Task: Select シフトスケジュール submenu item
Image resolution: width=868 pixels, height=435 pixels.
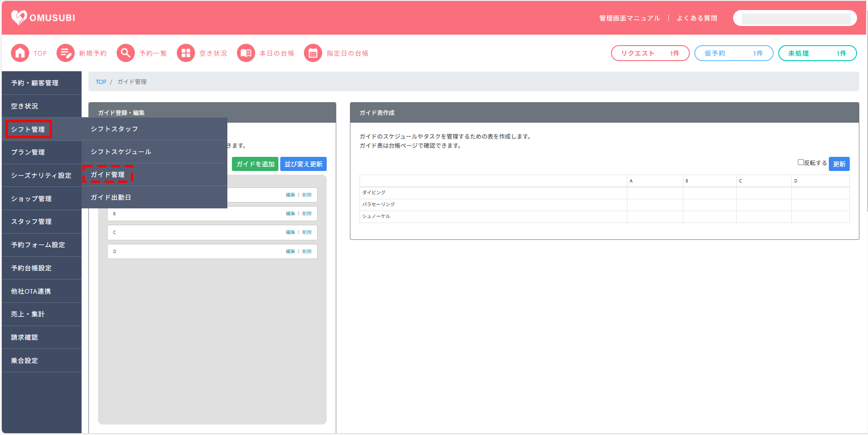Action: [x=121, y=152]
